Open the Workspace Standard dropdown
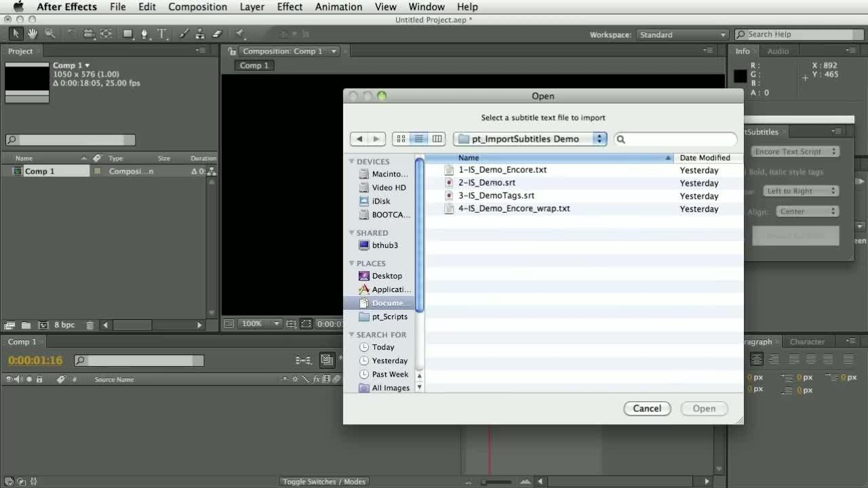The width and height of the screenshot is (868, 488). point(681,35)
